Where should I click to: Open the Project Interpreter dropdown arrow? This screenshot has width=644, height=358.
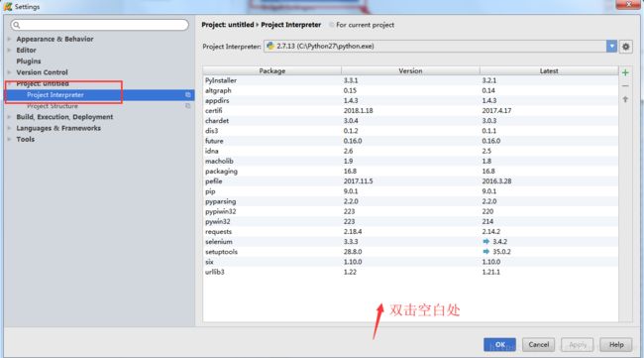coord(611,47)
